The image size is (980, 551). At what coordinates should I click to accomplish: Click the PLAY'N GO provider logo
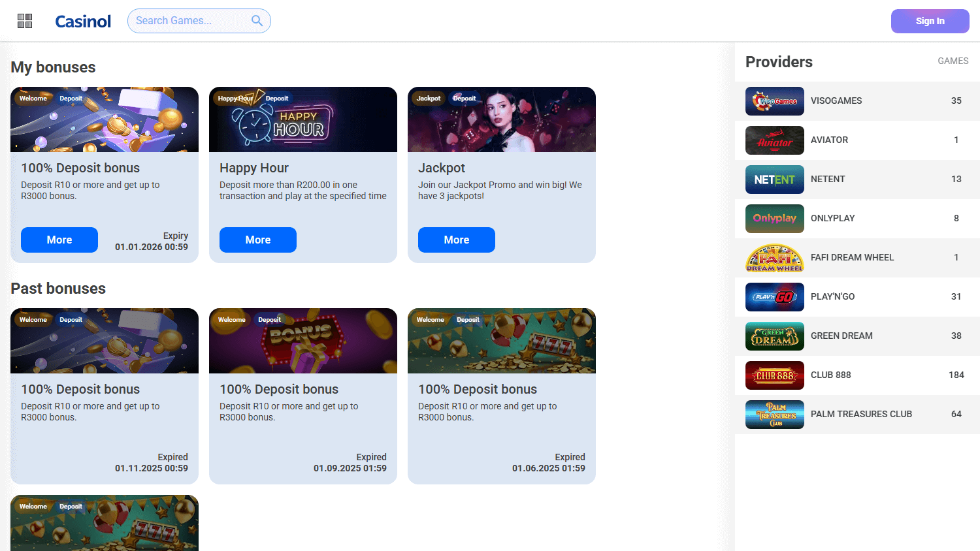click(774, 296)
